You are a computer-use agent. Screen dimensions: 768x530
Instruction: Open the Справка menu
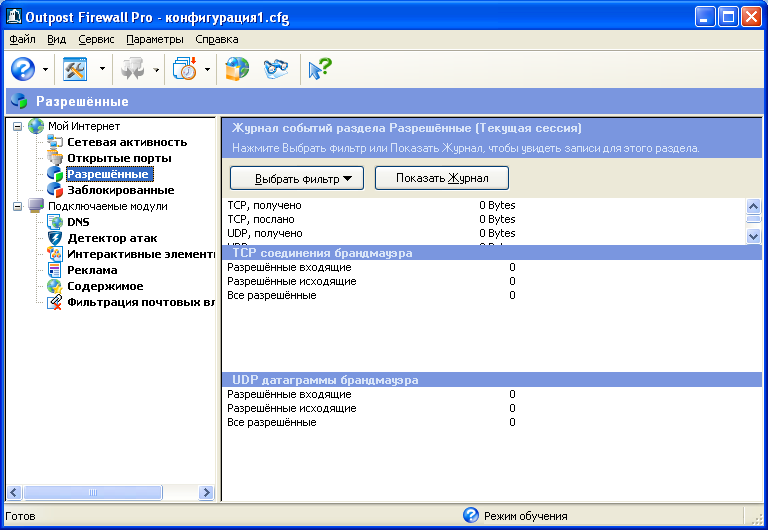pos(217,39)
